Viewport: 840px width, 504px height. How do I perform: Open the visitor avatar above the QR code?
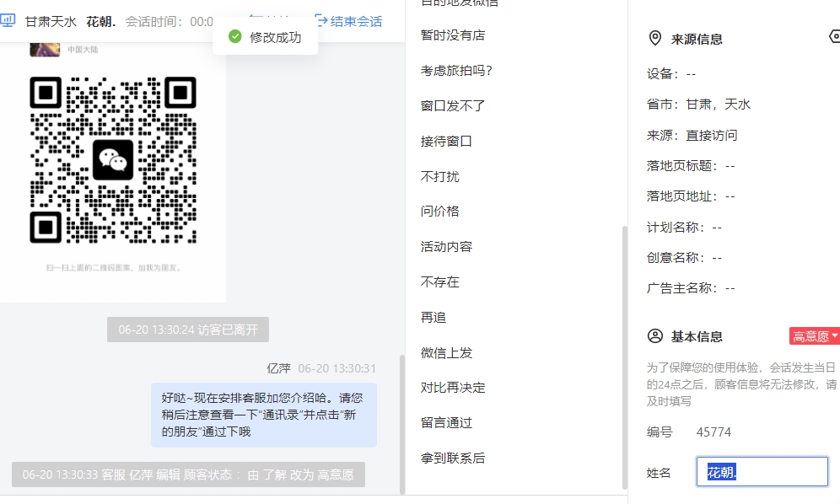pos(45,49)
